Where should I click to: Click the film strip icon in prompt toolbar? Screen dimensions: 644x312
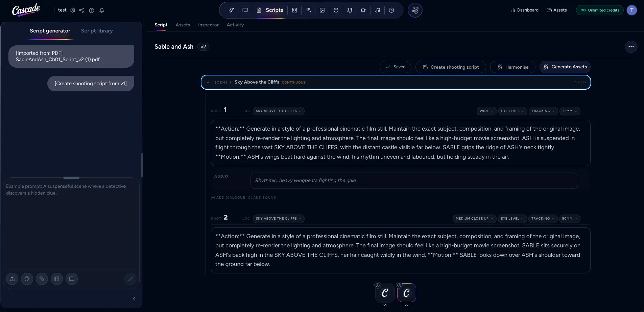57,279
